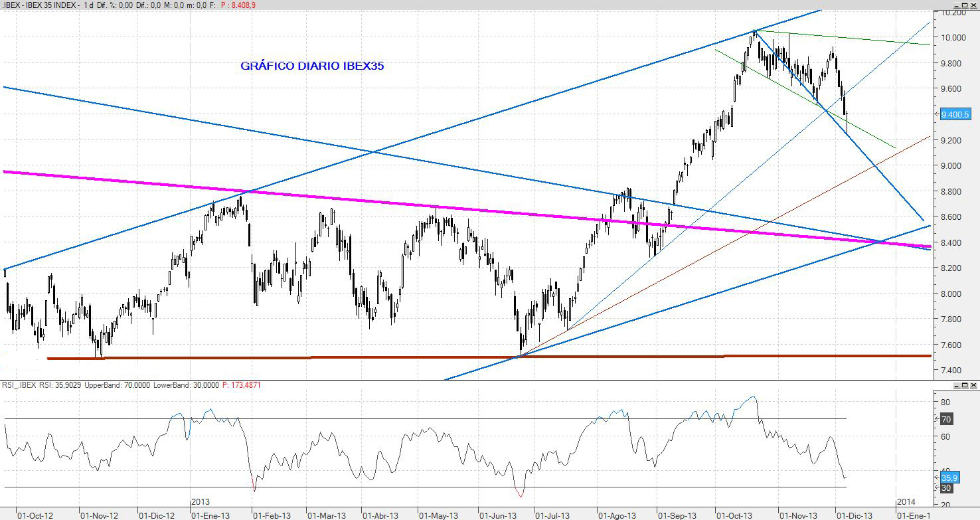Image resolution: width=980 pixels, height=520 pixels.
Task: Select the RSI upper band 70 marker
Action: pos(947,419)
